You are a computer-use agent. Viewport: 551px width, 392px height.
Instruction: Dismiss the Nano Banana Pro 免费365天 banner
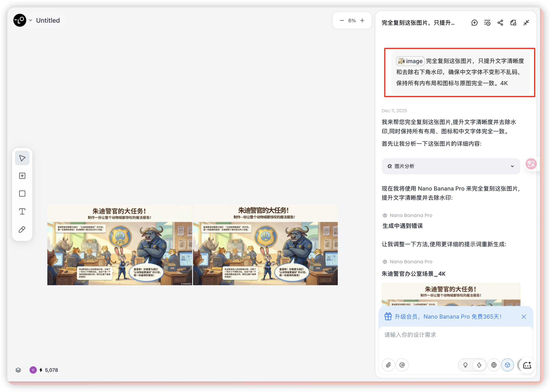click(524, 317)
